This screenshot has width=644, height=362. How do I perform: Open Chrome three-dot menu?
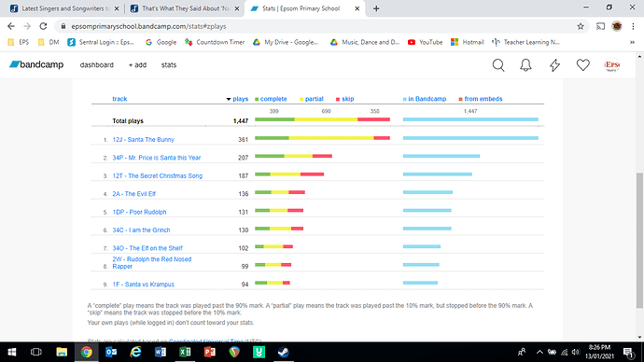coord(633,26)
